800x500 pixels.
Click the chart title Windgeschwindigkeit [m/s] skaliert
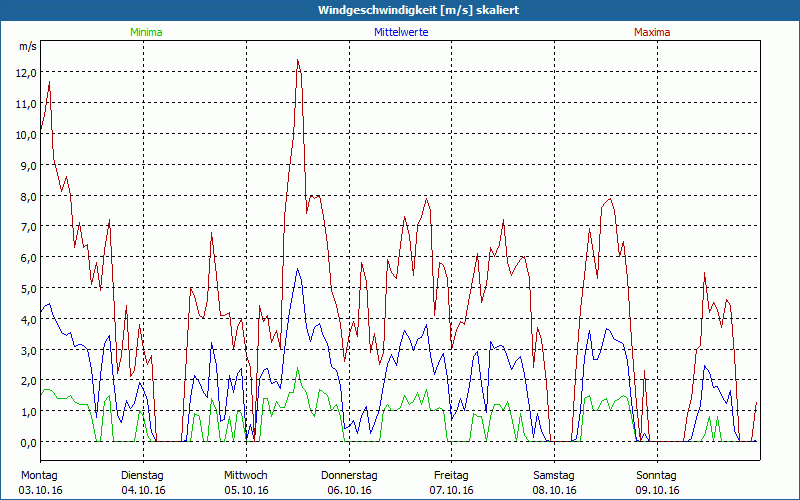(418, 10)
